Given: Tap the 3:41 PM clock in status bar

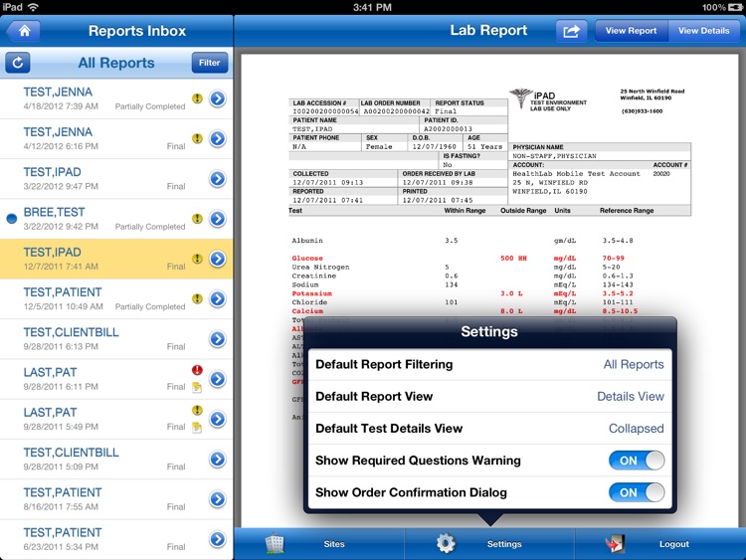Looking at the screenshot, I should click(x=373, y=7).
